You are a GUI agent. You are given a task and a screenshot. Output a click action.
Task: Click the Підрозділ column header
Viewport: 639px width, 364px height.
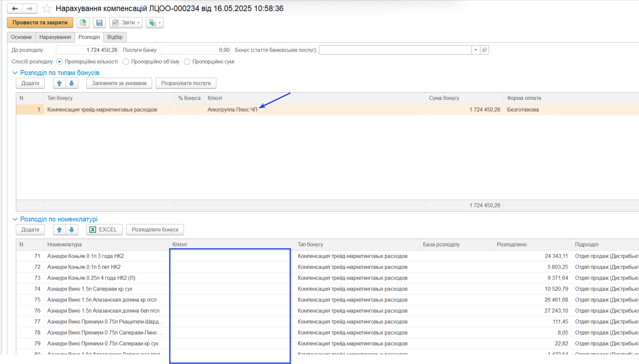click(x=605, y=244)
